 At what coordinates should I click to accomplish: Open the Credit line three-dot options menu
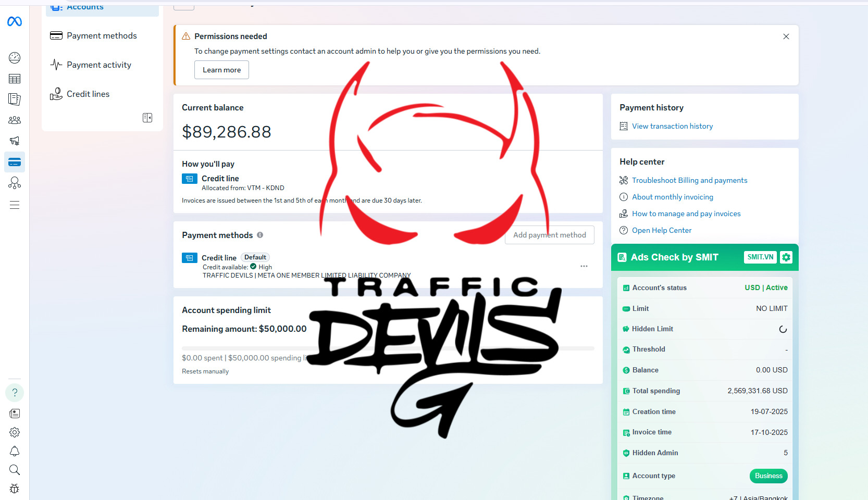584,266
